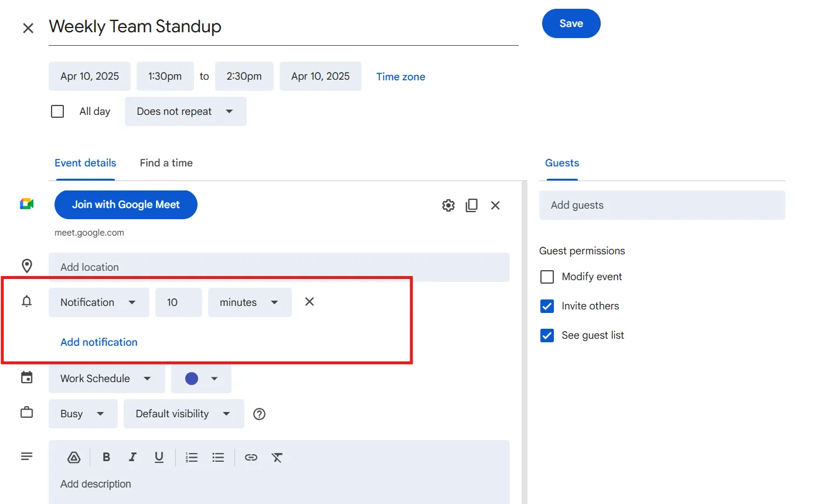Click the calendar icon beside Work Schedule
The height and width of the screenshot is (504, 834).
click(27, 377)
